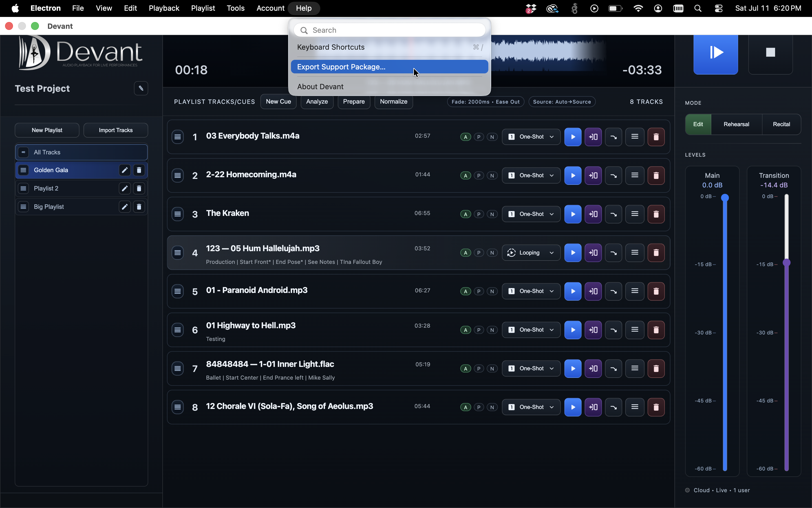
Task: Click fade-out arrow icon for Inner Light.flac
Action: click(613, 369)
